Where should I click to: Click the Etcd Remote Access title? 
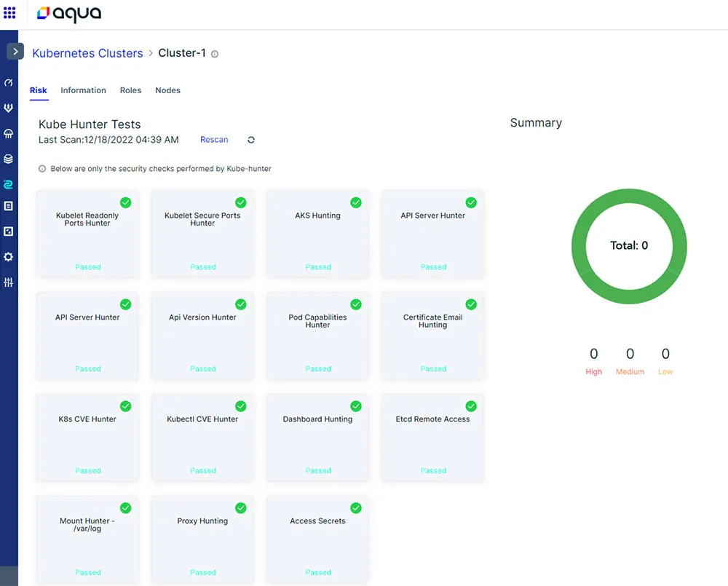[x=432, y=419]
